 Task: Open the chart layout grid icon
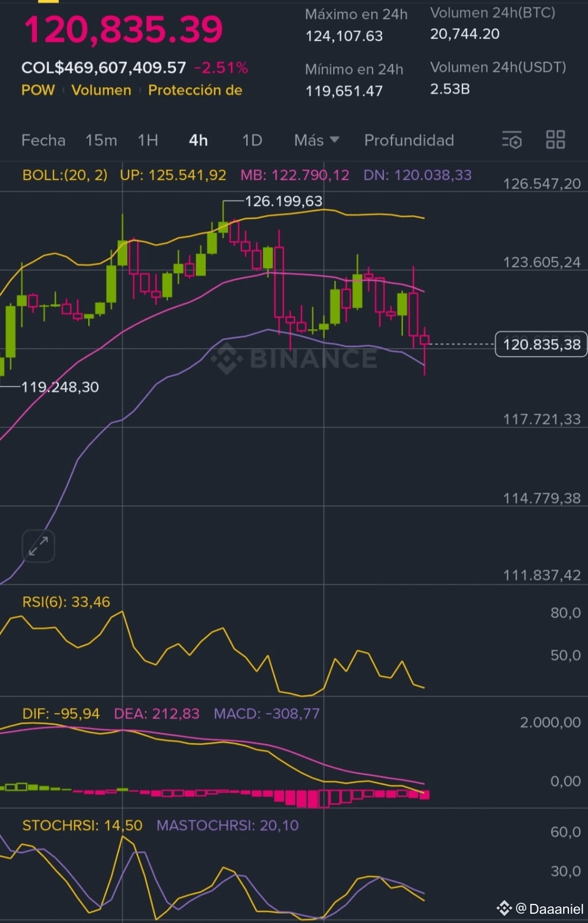tap(555, 140)
